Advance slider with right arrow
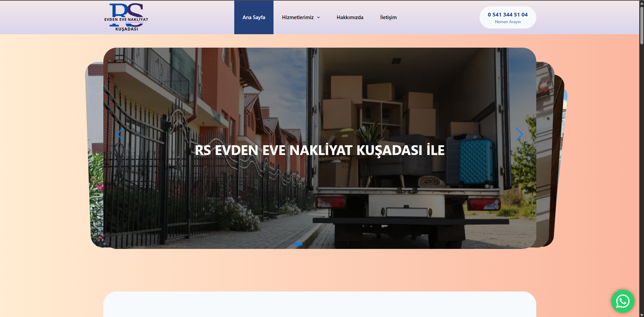This screenshot has width=644, height=317. point(519,134)
